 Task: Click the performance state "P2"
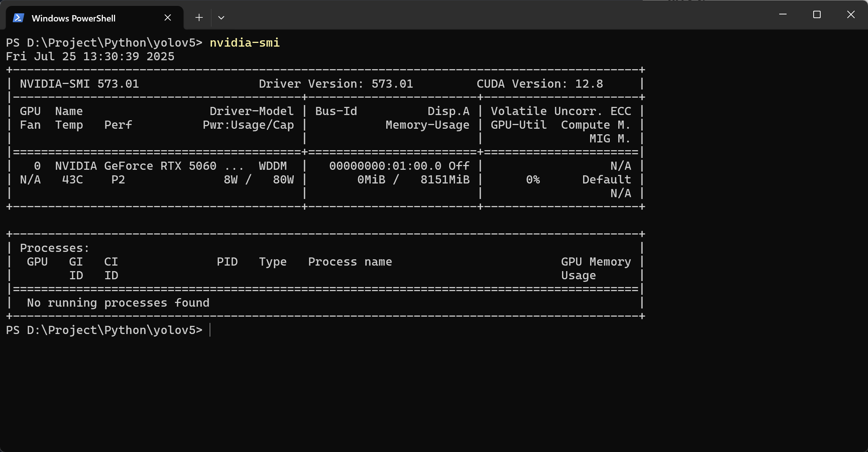pos(118,180)
